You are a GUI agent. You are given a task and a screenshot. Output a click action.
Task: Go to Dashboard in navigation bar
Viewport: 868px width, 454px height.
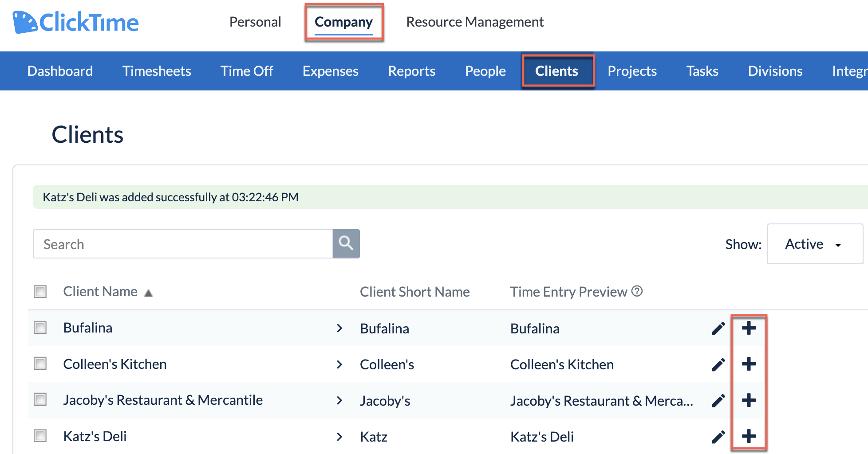click(60, 71)
